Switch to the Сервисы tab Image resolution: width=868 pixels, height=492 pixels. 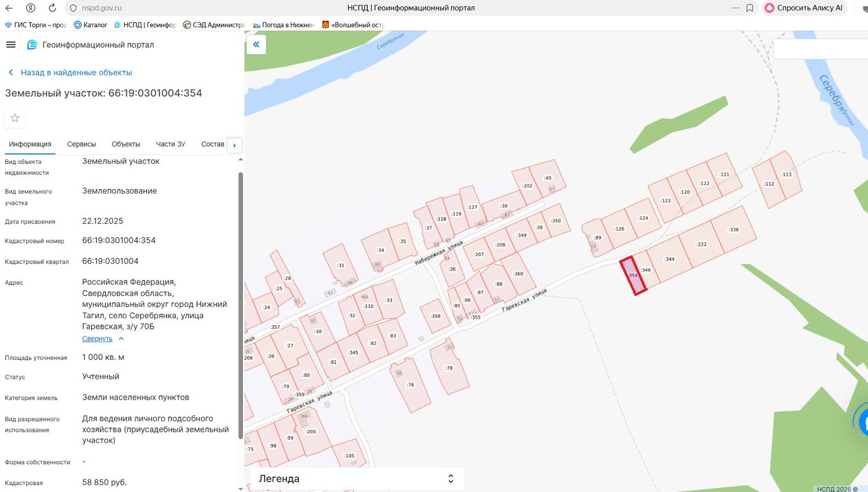81,144
